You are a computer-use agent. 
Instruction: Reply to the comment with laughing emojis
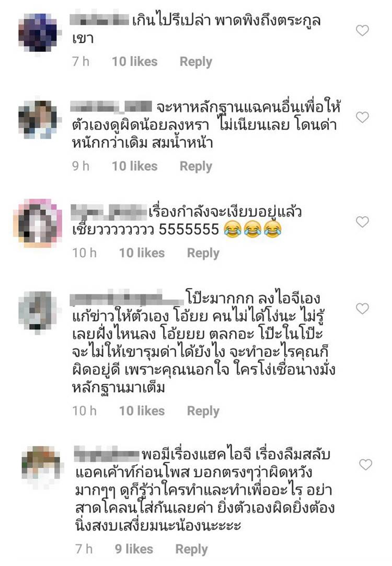pos(203,253)
